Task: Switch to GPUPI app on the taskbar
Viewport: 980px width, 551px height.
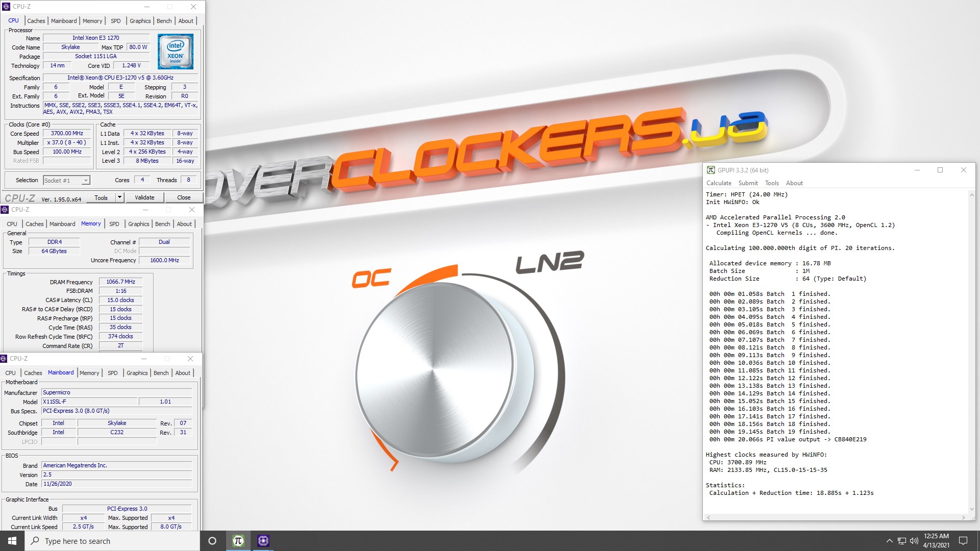Action: point(238,541)
